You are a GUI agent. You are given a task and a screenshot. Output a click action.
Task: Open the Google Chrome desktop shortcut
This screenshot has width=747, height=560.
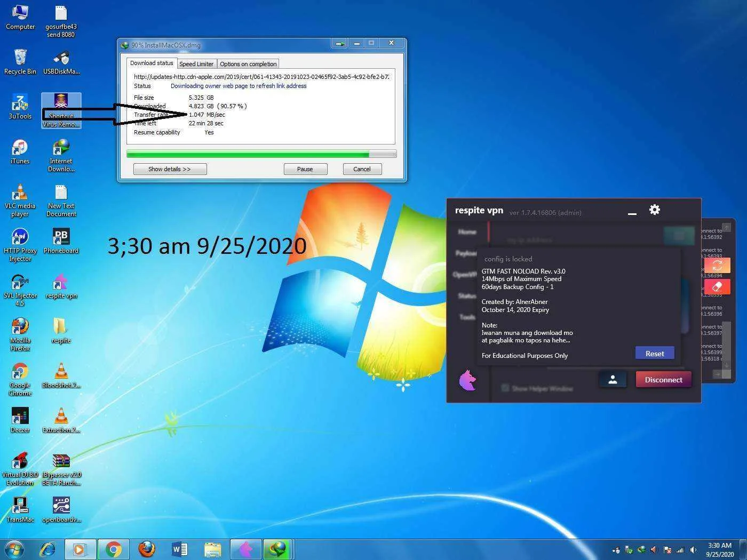(20, 380)
